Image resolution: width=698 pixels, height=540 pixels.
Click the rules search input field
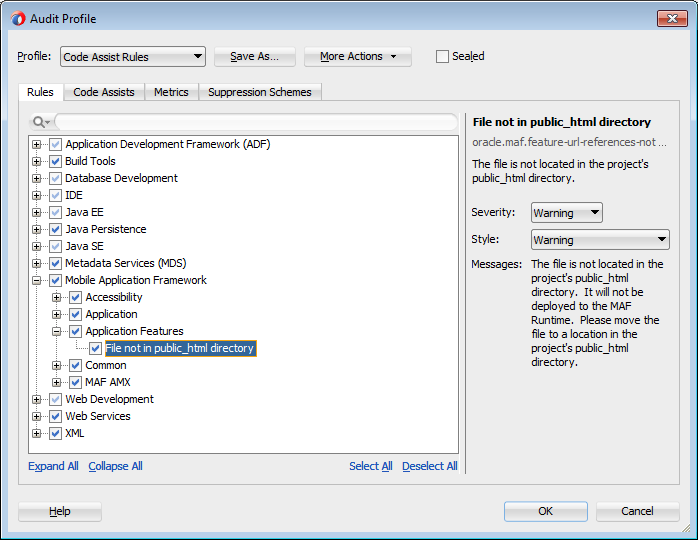(256, 122)
